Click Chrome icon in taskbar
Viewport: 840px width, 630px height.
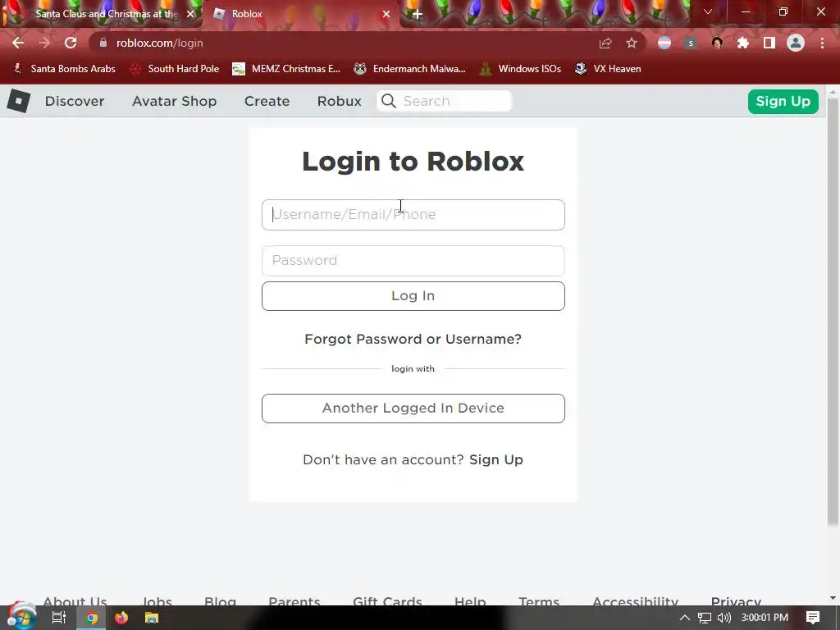tap(92, 619)
